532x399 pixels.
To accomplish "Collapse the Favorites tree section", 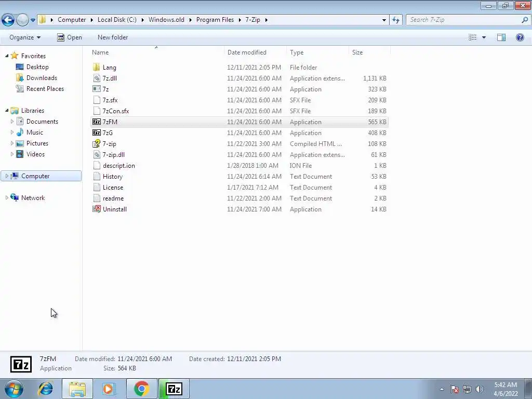I will [7, 56].
